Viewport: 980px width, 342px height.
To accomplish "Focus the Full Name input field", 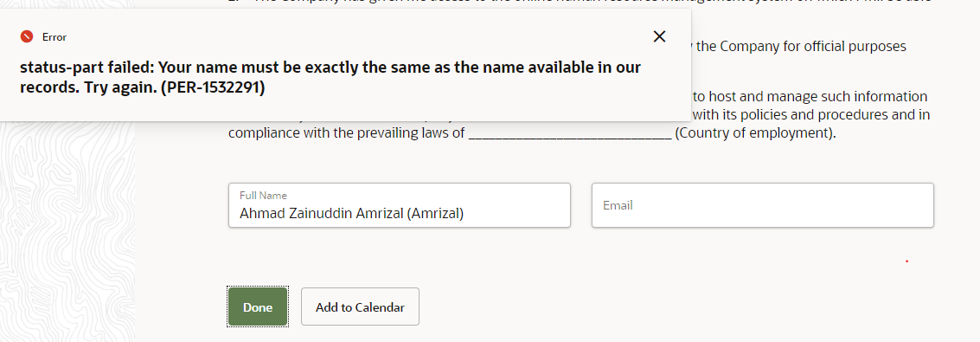I will [x=400, y=205].
